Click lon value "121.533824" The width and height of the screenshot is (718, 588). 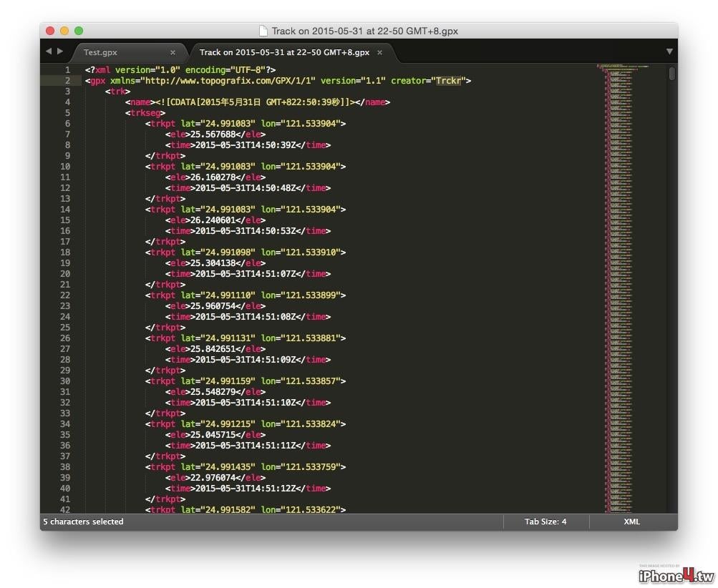point(311,424)
